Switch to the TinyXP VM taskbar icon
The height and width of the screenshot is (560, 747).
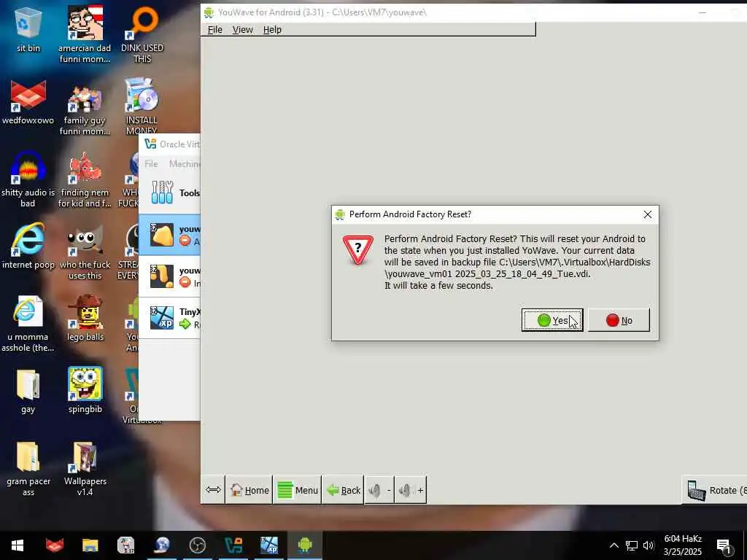point(269,545)
